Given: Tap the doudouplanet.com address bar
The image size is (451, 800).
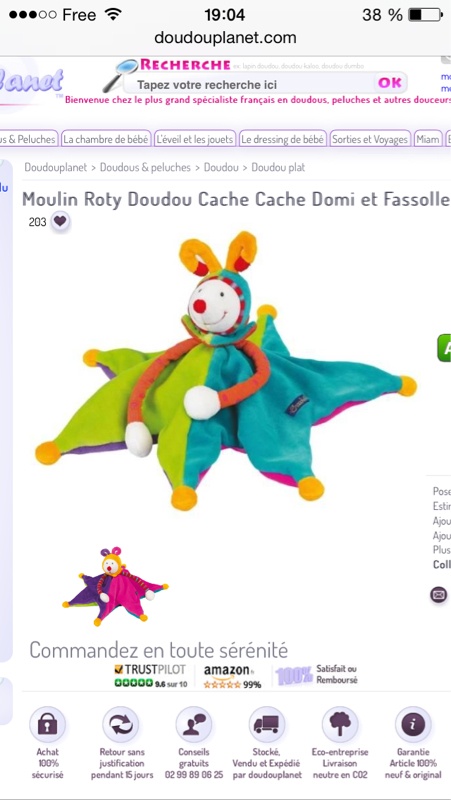Looking at the screenshot, I should coord(225,38).
